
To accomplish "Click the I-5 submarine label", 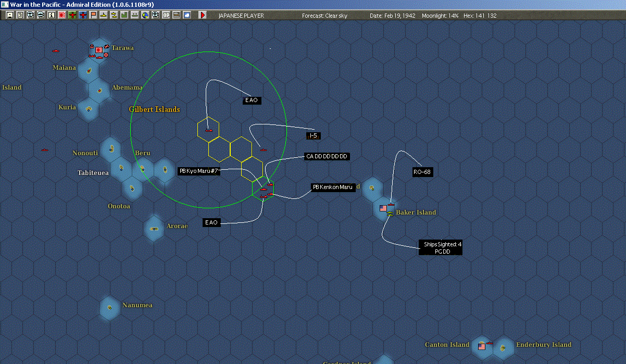I will [313, 136].
